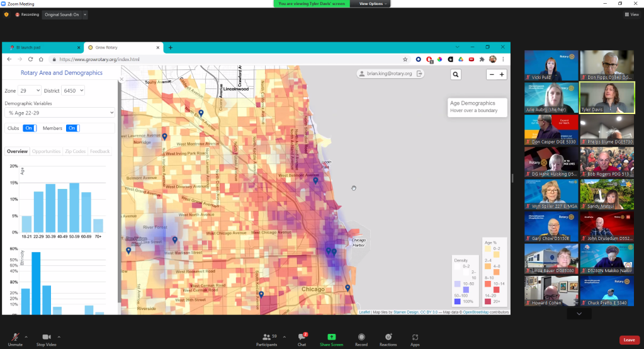Viewport: 644px width, 349px height.
Task: Zoom in the map with plus button
Action: coord(502,74)
